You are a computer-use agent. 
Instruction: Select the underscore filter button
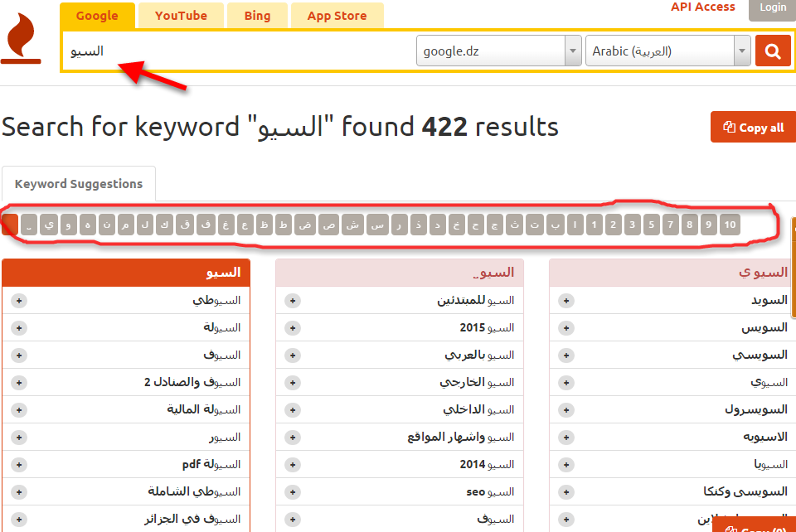click(x=29, y=225)
